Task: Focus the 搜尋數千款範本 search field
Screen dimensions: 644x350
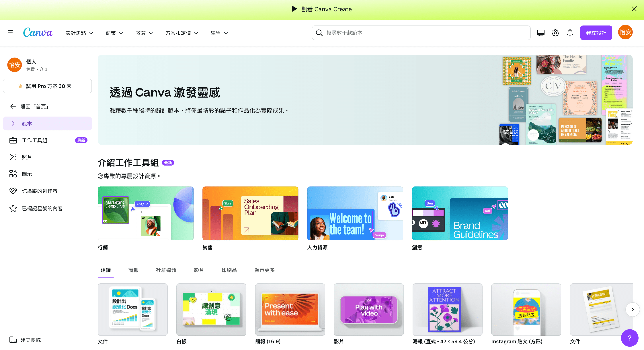Action: [x=421, y=33]
